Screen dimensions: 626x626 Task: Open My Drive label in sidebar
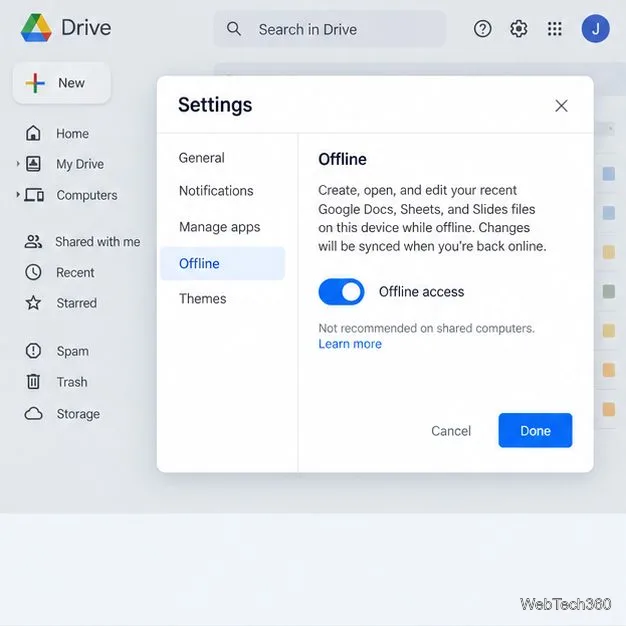point(80,164)
